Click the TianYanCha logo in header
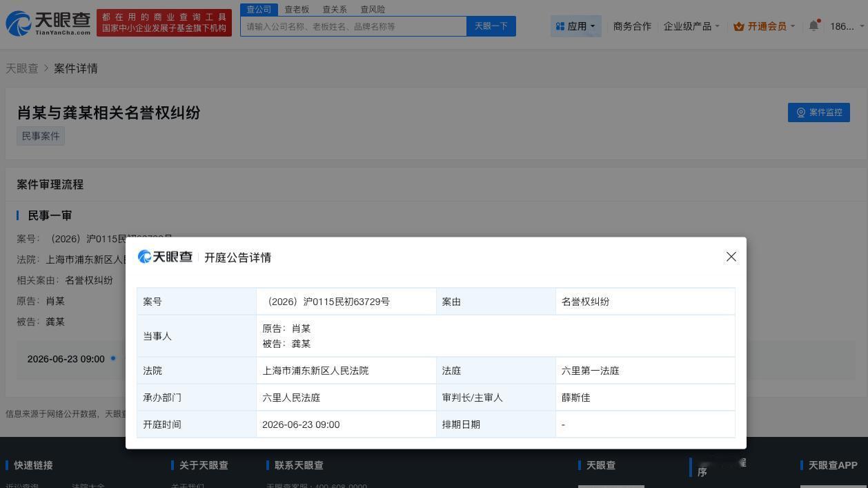This screenshot has height=488, width=868. click(x=48, y=23)
